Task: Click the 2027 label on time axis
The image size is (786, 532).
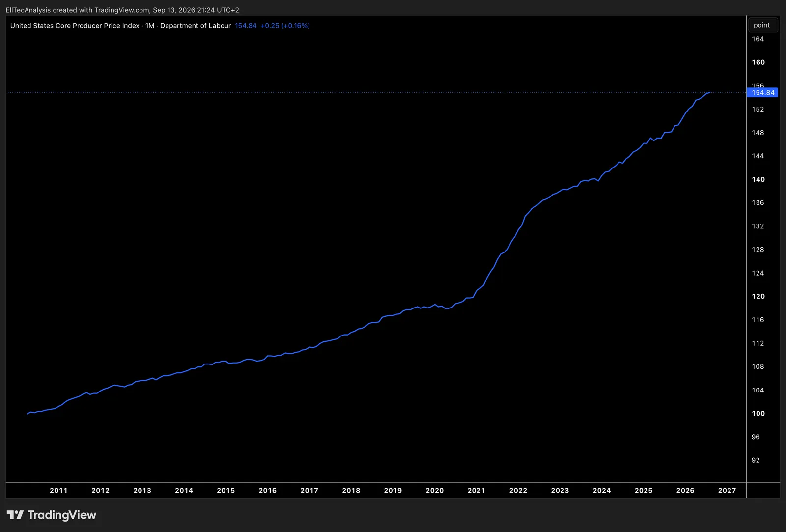Action: tap(727, 490)
